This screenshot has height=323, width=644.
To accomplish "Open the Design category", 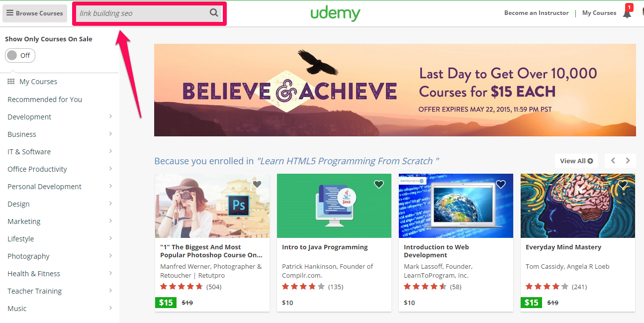I will click(x=18, y=204).
